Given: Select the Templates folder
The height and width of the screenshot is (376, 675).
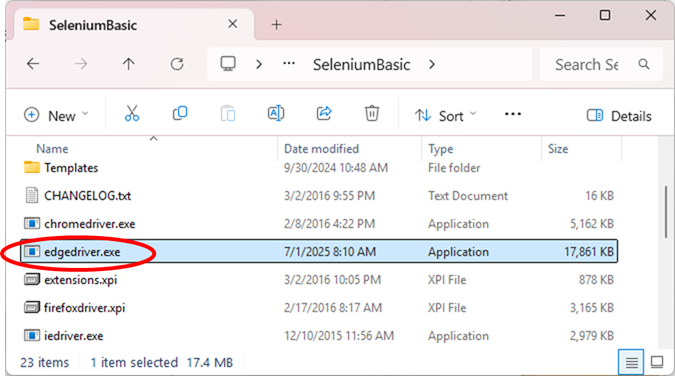Looking at the screenshot, I should (71, 168).
